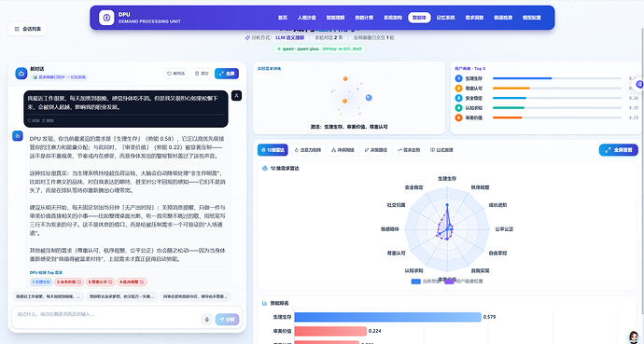Pick the first suggested prompt chip about overtime
Screen dimensions: 644x344
pyautogui.click(x=48, y=296)
